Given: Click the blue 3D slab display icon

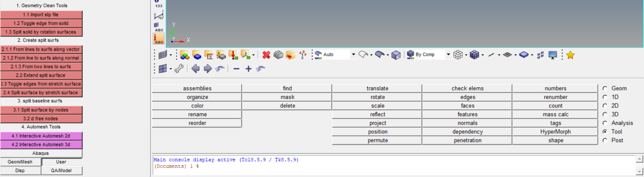Looking at the screenshot, I should [x=524, y=55].
